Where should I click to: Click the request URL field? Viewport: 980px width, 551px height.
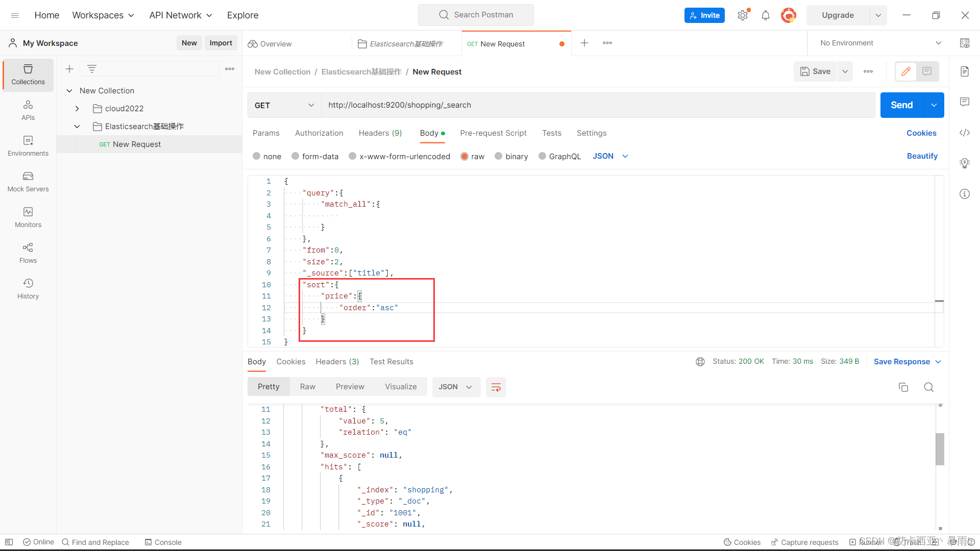pyautogui.click(x=598, y=105)
